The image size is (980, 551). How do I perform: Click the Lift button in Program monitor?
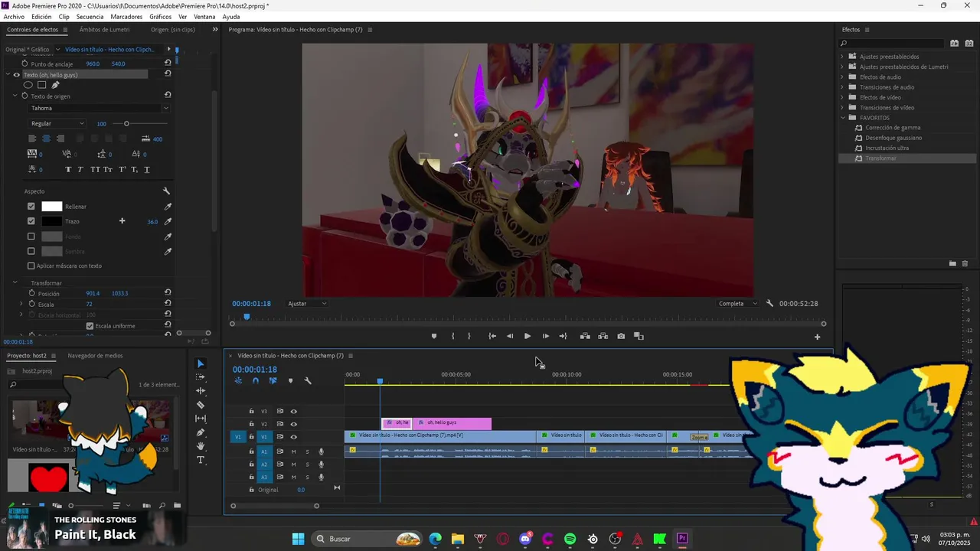[x=585, y=336]
